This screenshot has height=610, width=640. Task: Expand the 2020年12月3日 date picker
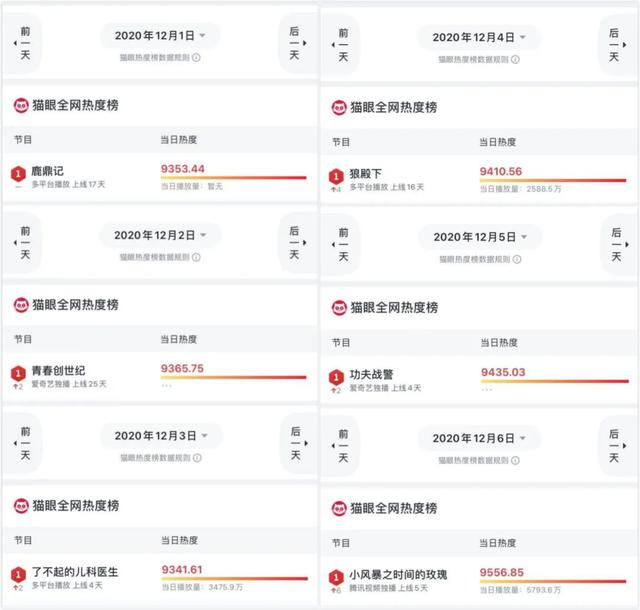click(x=161, y=436)
